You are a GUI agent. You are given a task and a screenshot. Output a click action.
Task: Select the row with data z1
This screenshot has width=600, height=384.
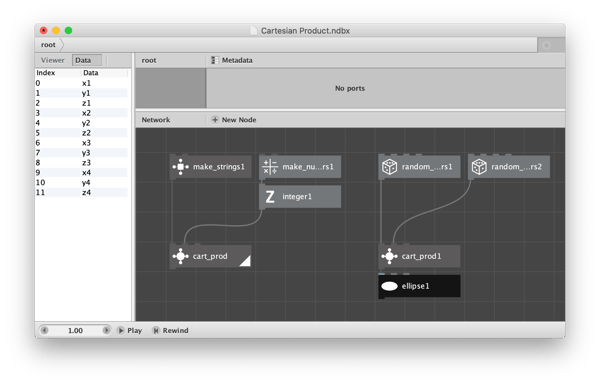coord(82,103)
